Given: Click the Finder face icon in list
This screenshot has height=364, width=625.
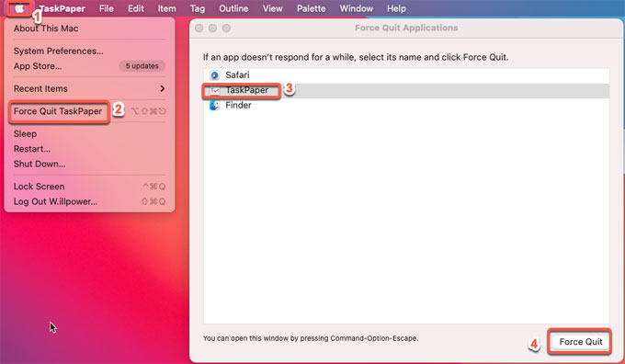Looking at the screenshot, I should point(215,106).
